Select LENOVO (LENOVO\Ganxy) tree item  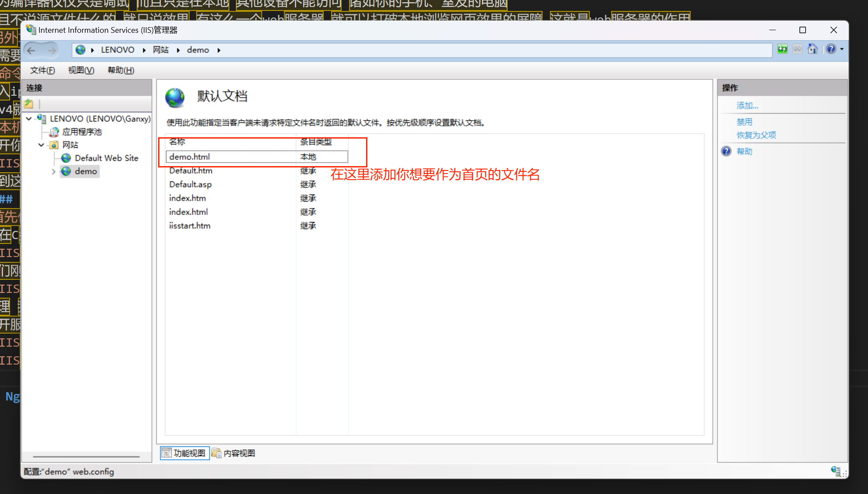pos(100,118)
